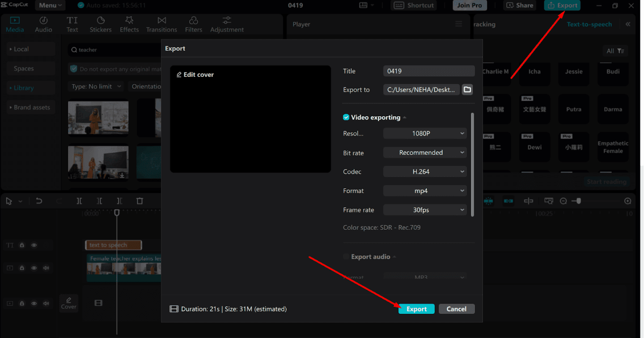The image size is (644, 338).
Task: Open the Adjustment tab
Action: coord(227,25)
